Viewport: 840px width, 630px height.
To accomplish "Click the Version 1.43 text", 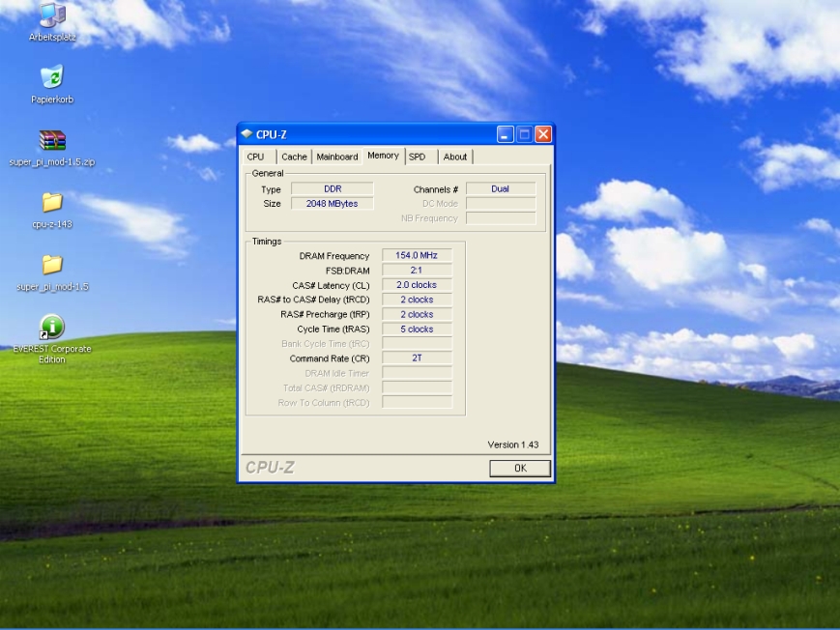I will point(512,444).
